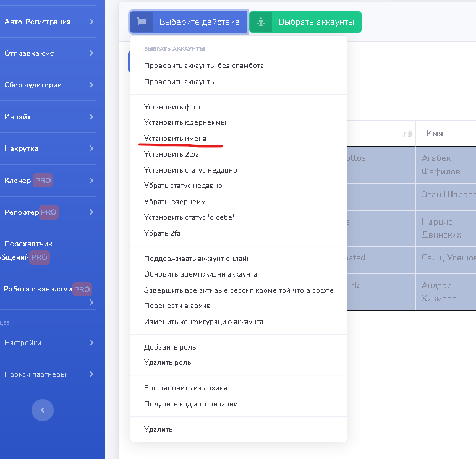The image size is (476, 459).
Task: Click the user icon on select accounts button
Action: click(261, 22)
